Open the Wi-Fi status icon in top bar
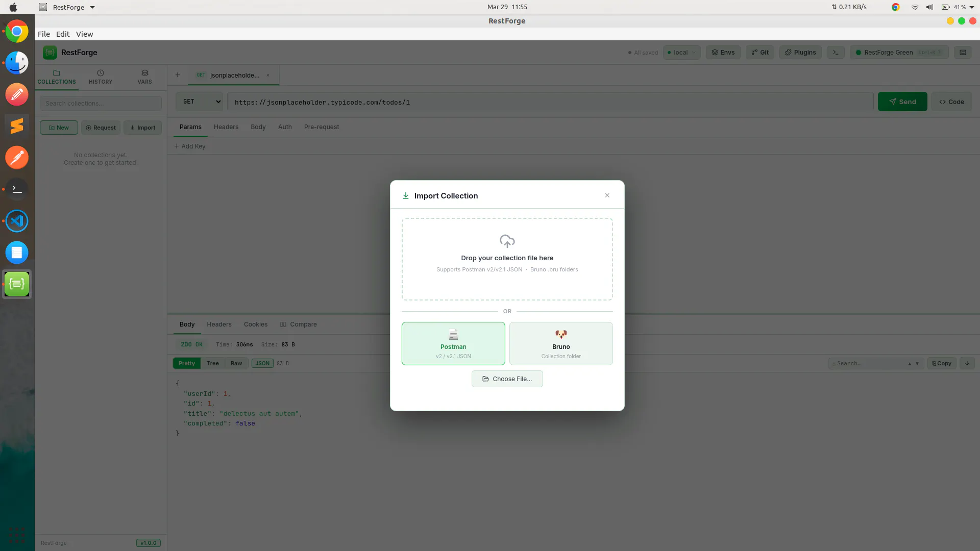 pos(915,7)
